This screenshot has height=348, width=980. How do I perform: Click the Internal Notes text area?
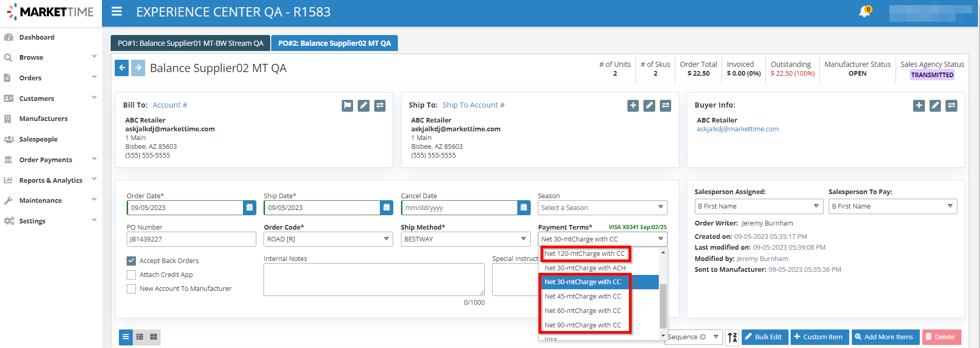click(x=374, y=280)
